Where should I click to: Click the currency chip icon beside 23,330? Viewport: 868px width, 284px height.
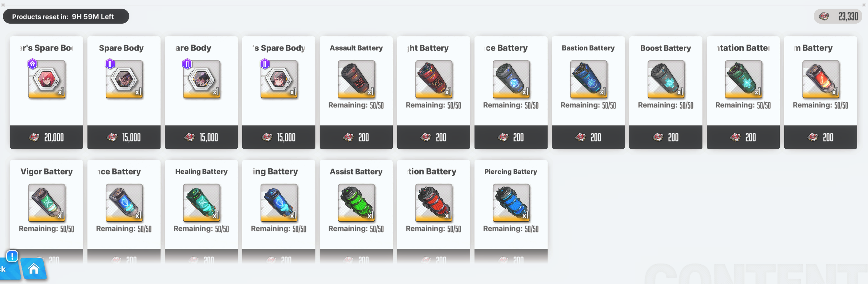[824, 16]
